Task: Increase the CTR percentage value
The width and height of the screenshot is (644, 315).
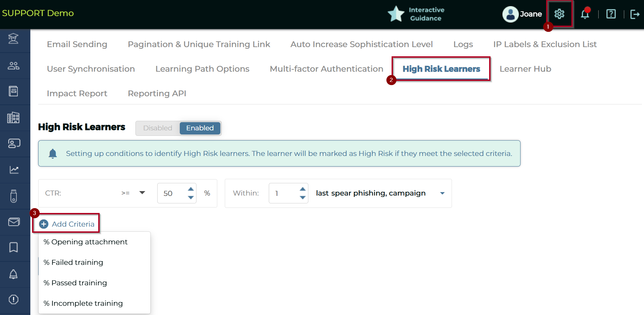Action: tap(191, 189)
